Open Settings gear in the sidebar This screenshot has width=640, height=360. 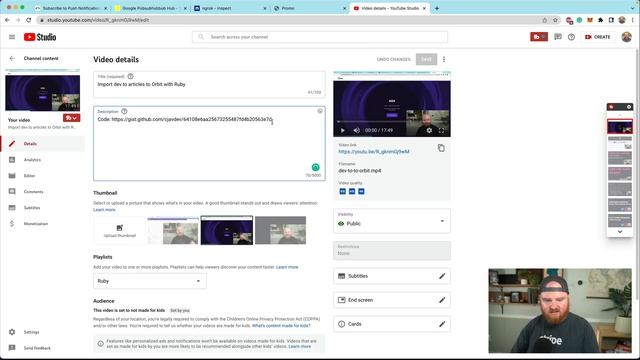(x=12, y=332)
